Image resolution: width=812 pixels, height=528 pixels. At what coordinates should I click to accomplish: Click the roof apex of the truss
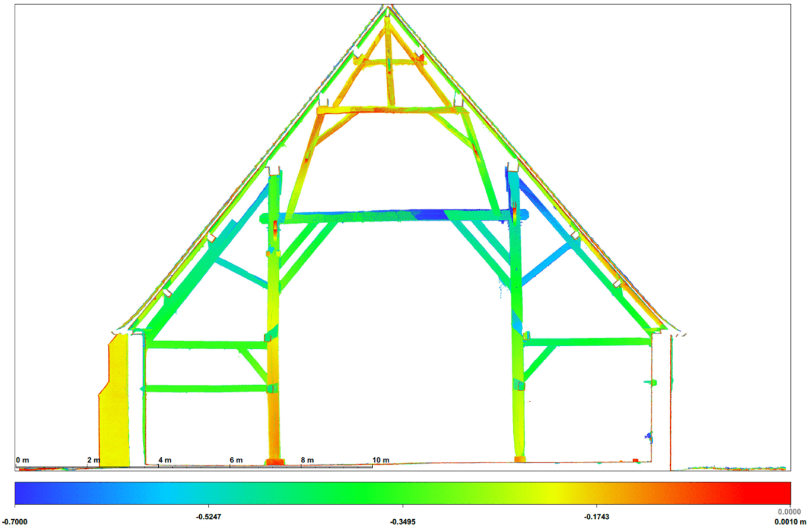click(388, 8)
